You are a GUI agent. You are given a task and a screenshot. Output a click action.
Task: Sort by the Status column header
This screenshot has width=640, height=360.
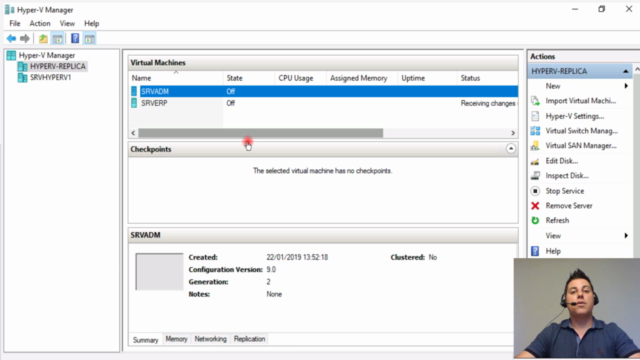click(x=487, y=78)
